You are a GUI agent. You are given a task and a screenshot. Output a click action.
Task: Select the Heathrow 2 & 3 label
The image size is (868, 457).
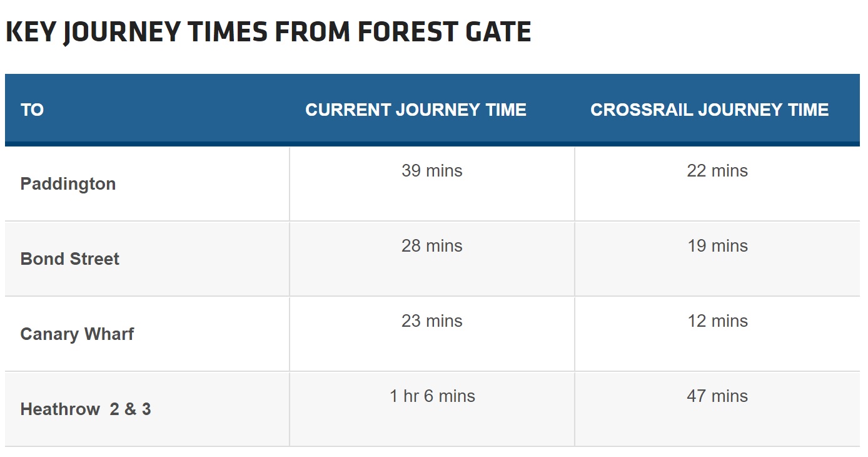pyautogui.click(x=86, y=409)
